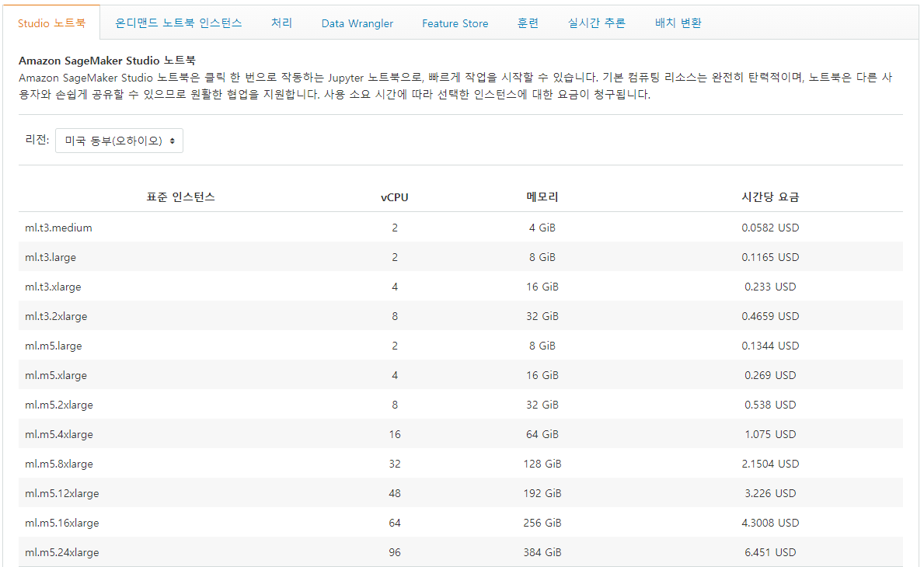Click the 384 GiB memory value
Image resolution: width=924 pixels, height=567 pixels.
[542, 551]
